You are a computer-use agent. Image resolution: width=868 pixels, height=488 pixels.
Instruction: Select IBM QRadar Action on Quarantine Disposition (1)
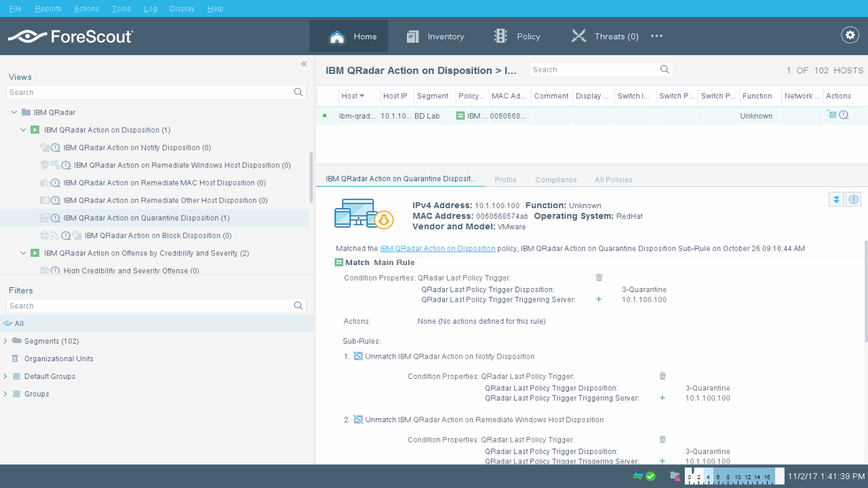tap(146, 218)
